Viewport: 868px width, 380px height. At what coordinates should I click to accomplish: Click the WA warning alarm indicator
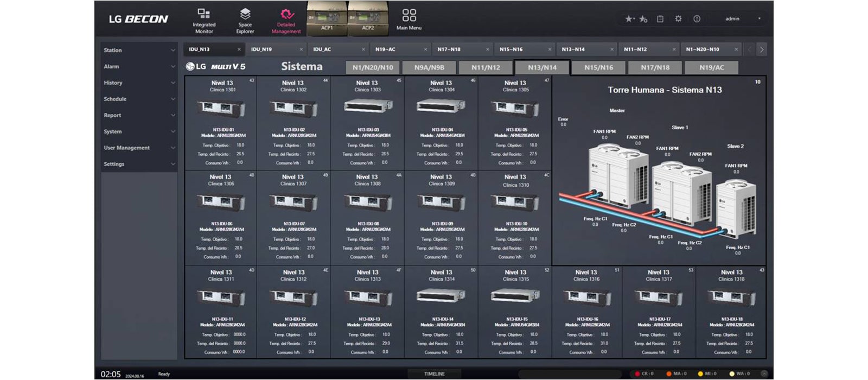pos(739,373)
